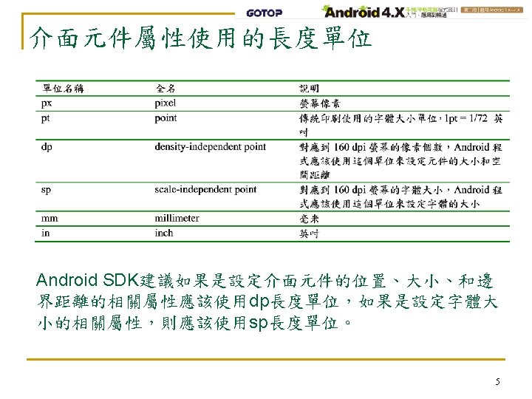The image size is (532, 399).
Task: Click the description containing 1pt = 1/72
Action: point(400,125)
